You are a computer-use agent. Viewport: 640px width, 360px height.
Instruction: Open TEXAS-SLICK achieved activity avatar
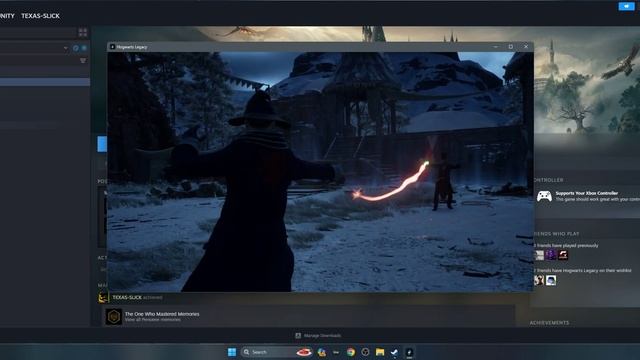(103, 297)
